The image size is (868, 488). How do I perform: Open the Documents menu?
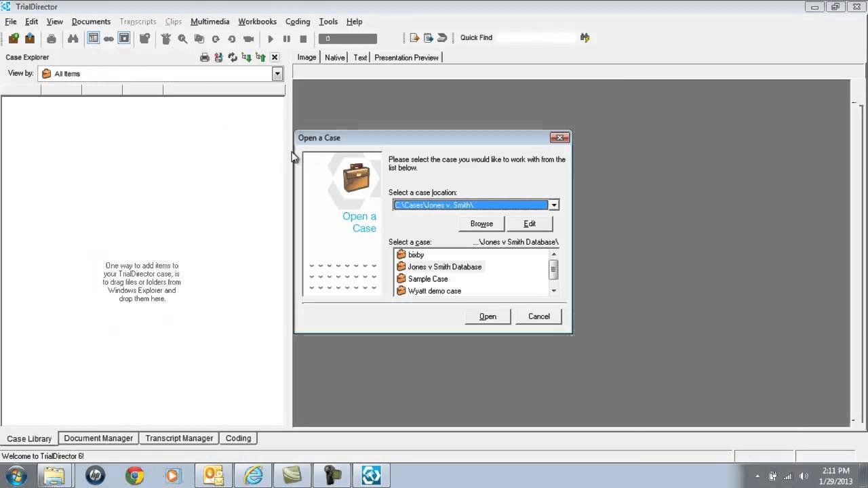[x=91, y=22]
